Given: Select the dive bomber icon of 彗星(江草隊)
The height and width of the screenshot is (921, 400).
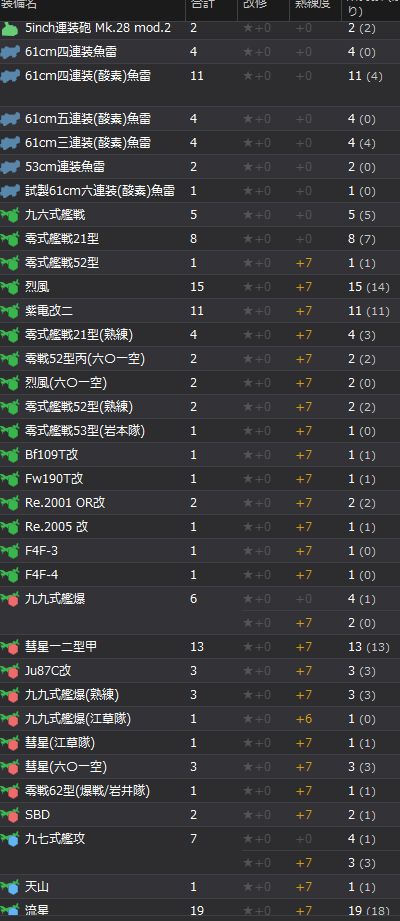Looking at the screenshot, I should point(9,744).
